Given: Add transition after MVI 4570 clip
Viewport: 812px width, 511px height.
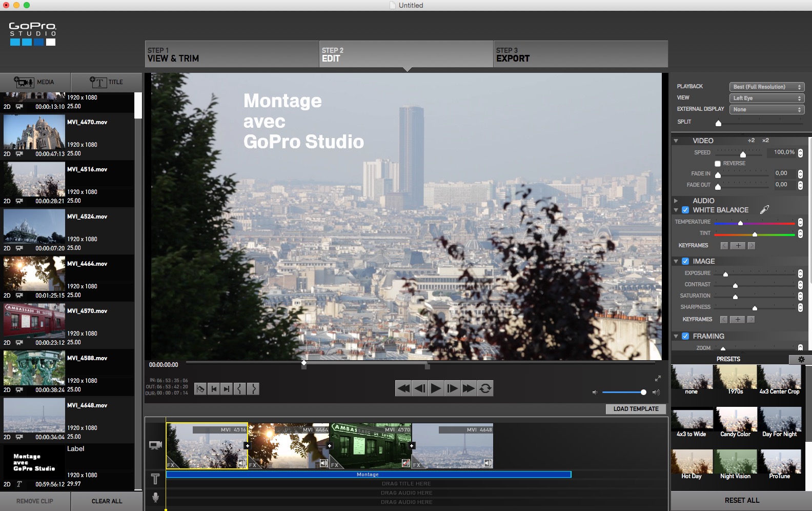Looking at the screenshot, I should (x=412, y=446).
